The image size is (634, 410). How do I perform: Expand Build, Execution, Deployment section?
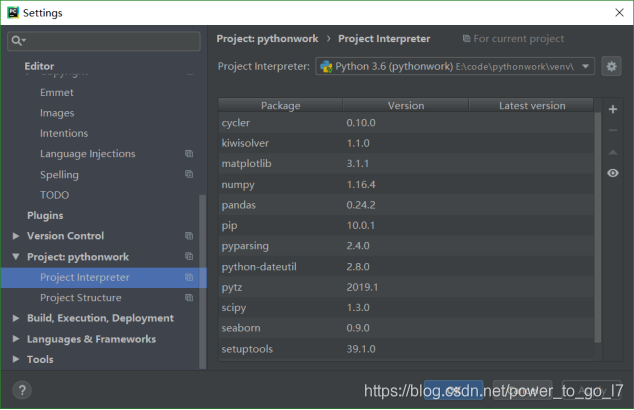click(16, 318)
